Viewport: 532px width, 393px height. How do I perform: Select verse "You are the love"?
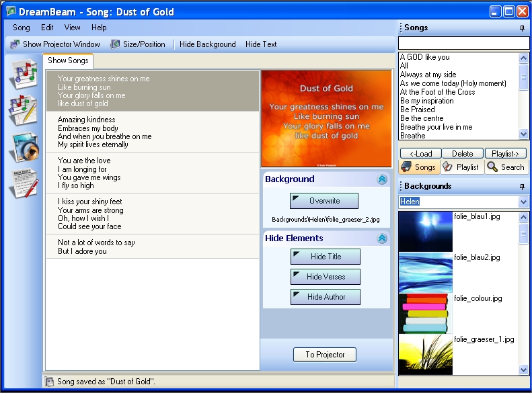click(x=153, y=173)
